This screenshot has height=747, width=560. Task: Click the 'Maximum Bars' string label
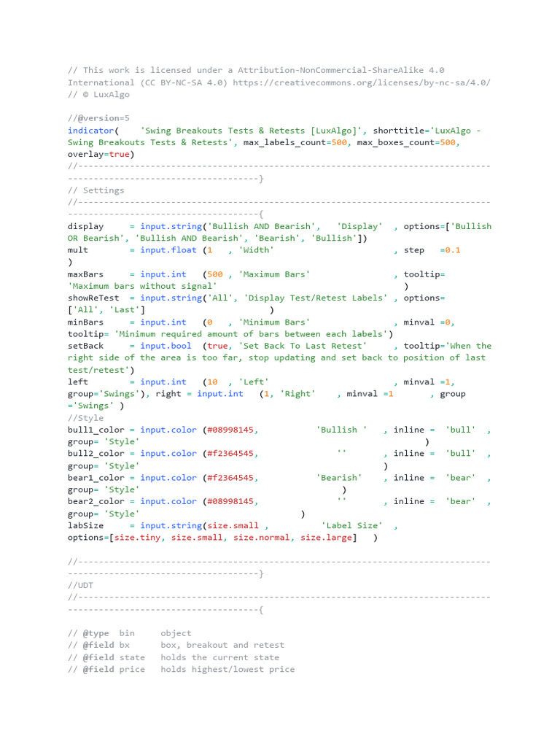(x=274, y=274)
